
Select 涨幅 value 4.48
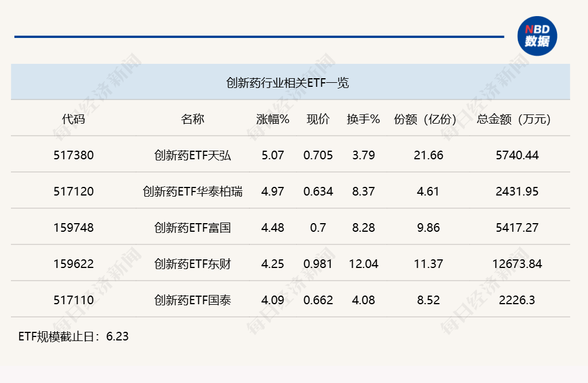tap(273, 228)
